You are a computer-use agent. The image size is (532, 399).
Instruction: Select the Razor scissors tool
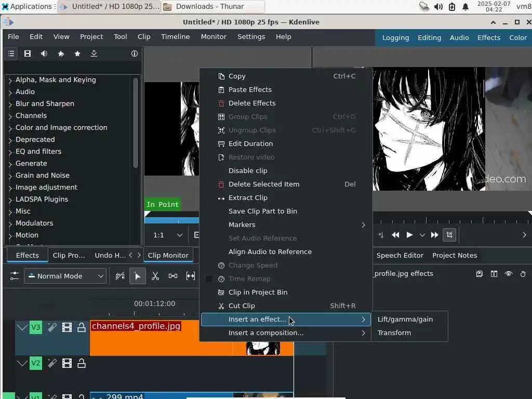pos(155,276)
